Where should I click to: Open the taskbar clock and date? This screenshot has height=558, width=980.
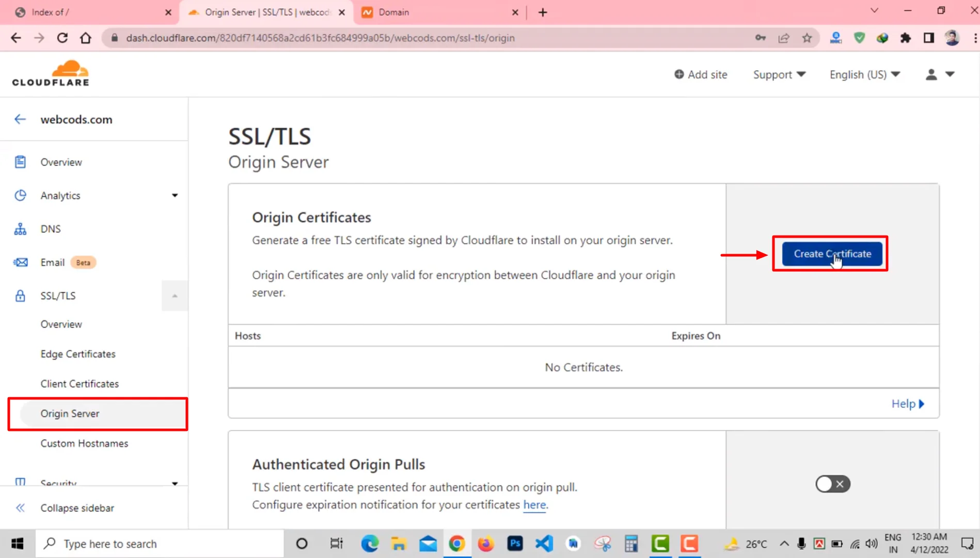(x=929, y=544)
